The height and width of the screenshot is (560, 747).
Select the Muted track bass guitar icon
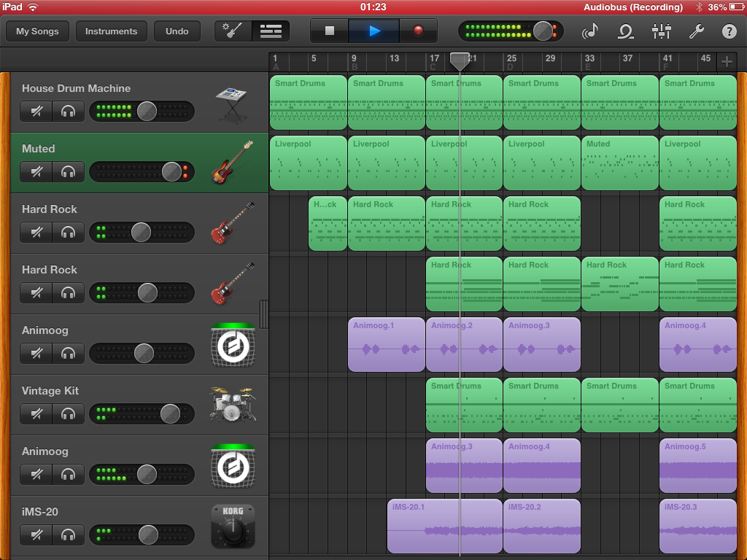pyautogui.click(x=232, y=163)
